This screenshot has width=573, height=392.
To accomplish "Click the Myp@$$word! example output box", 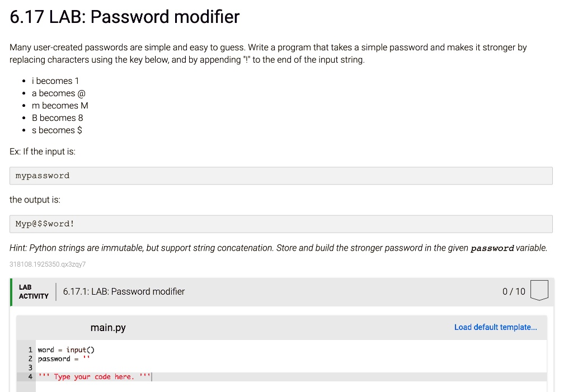I will [281, 224].
